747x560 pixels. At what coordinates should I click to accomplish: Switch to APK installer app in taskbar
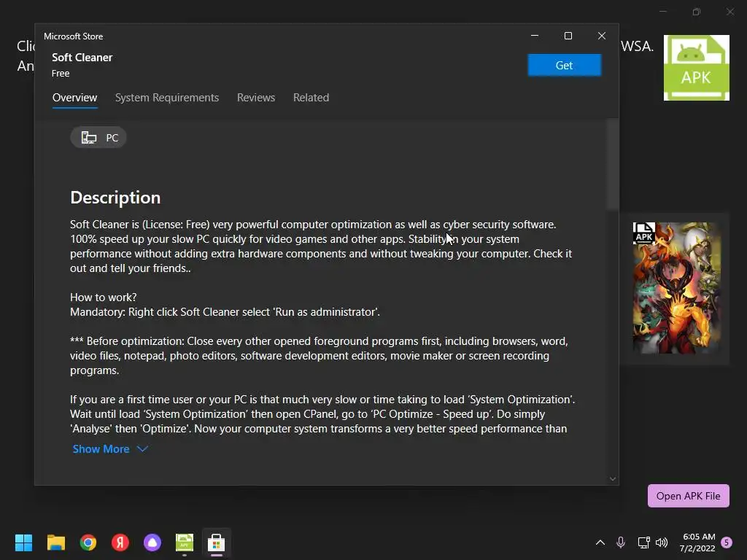point(185,542)
